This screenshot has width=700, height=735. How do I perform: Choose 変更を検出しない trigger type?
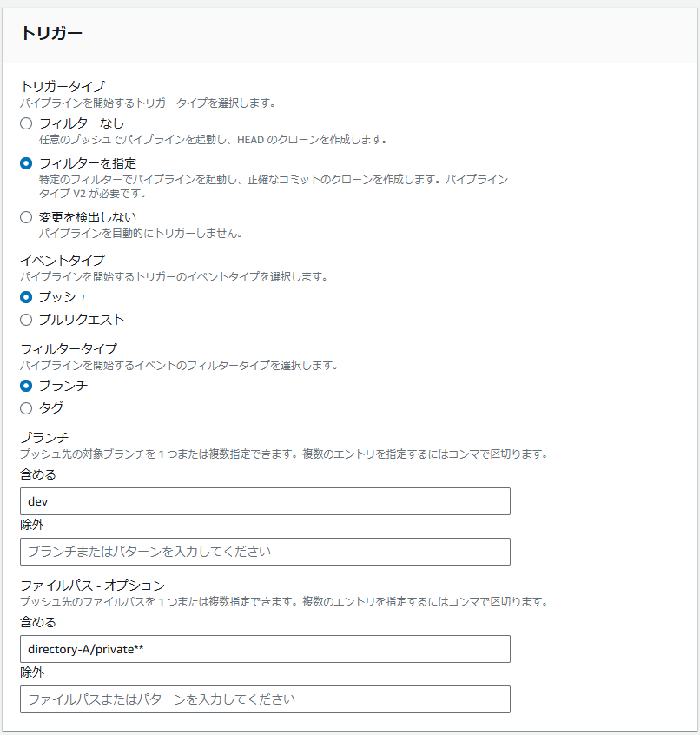pyautogui.click(x=26, y=217)
